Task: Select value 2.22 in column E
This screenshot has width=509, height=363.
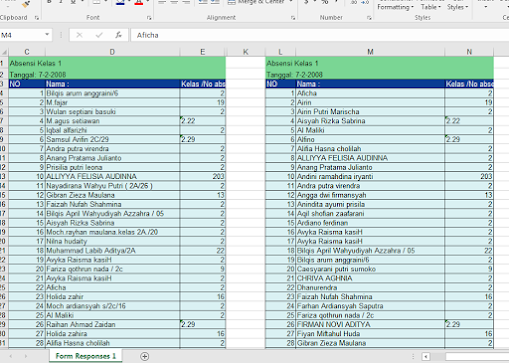Action: pyautogui.click(x=203, y=121)
